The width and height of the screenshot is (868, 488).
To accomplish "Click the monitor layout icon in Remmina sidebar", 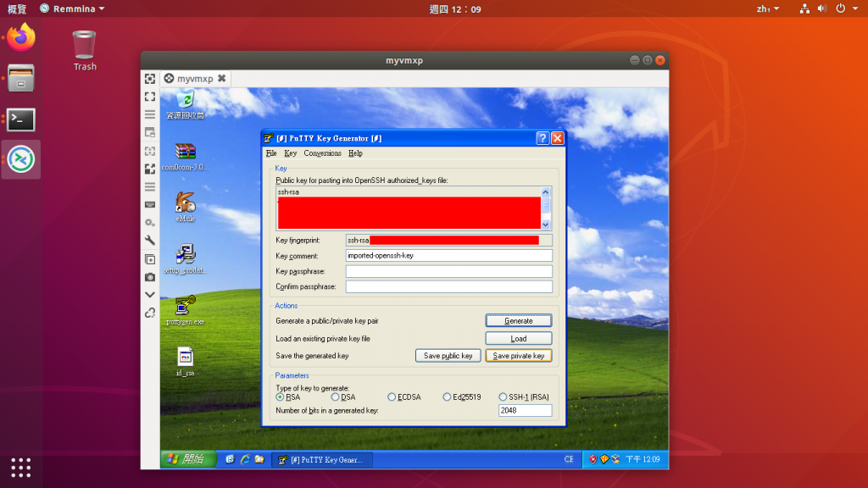I will click(x=150, y=133).
